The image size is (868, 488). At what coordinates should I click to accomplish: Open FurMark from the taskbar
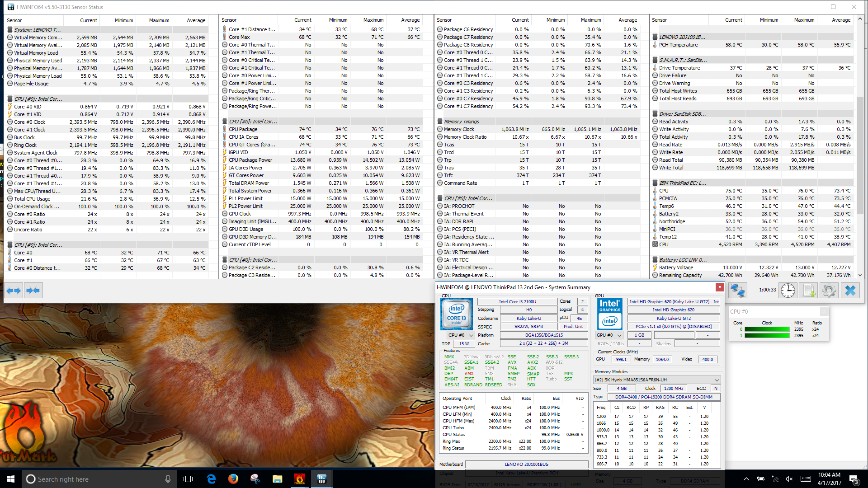point(299,479)
